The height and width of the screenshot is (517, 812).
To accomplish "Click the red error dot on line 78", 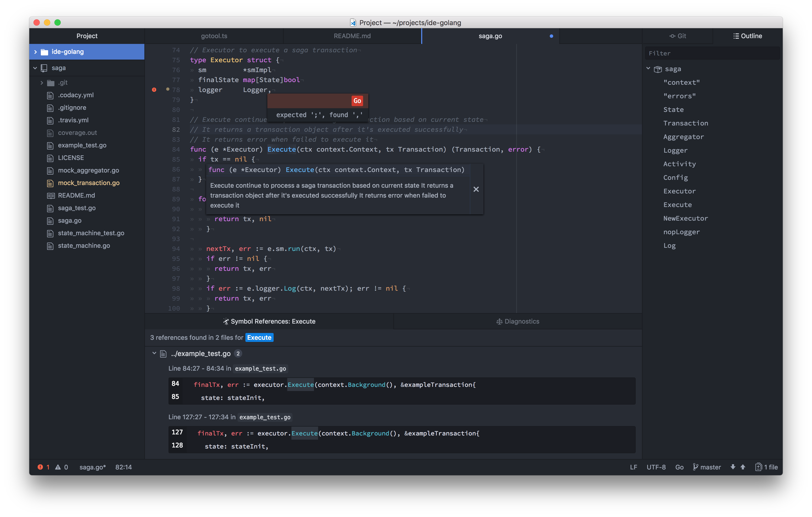I will point(154,90).
